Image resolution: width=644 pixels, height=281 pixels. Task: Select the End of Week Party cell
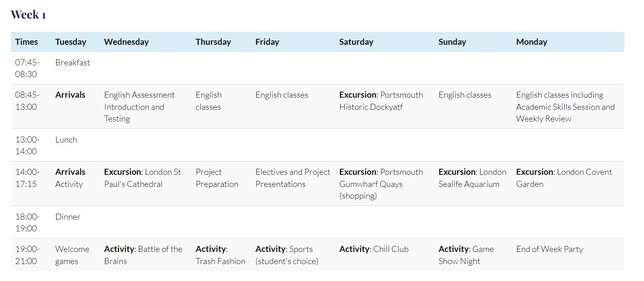pyautogui.click(x=549, y=249)
